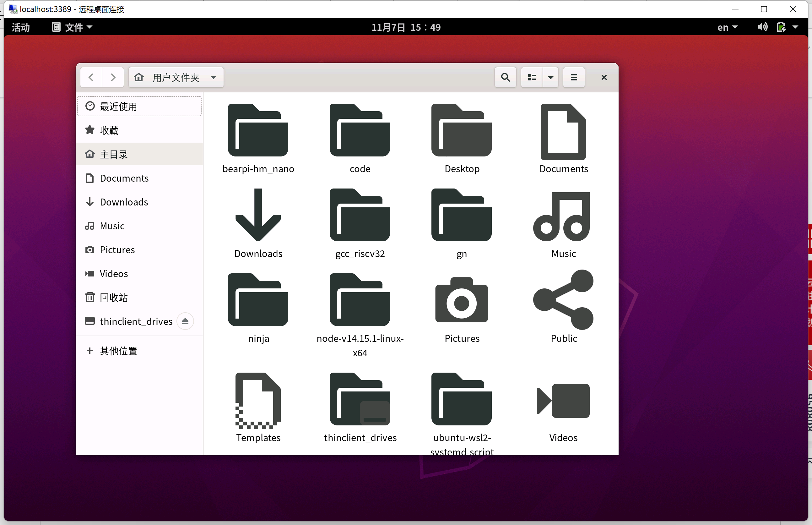
Task: Click the search magnifier icon
Action: (506, 78)
